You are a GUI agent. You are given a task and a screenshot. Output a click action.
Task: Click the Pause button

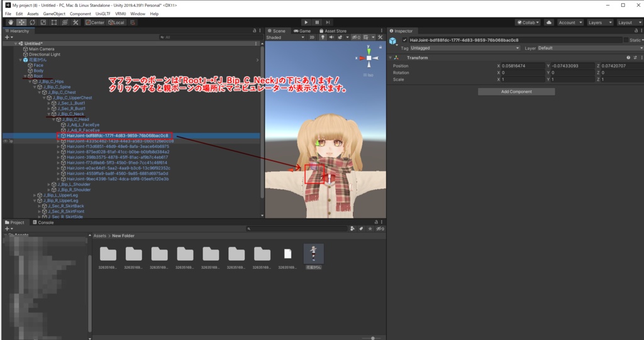(317, 22)
